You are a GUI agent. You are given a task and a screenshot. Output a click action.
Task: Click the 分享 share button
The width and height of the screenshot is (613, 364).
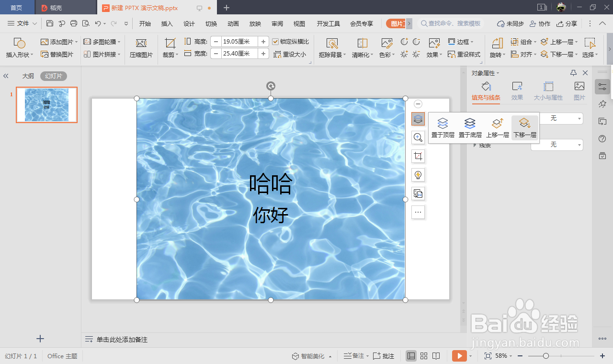pos(567,23)
